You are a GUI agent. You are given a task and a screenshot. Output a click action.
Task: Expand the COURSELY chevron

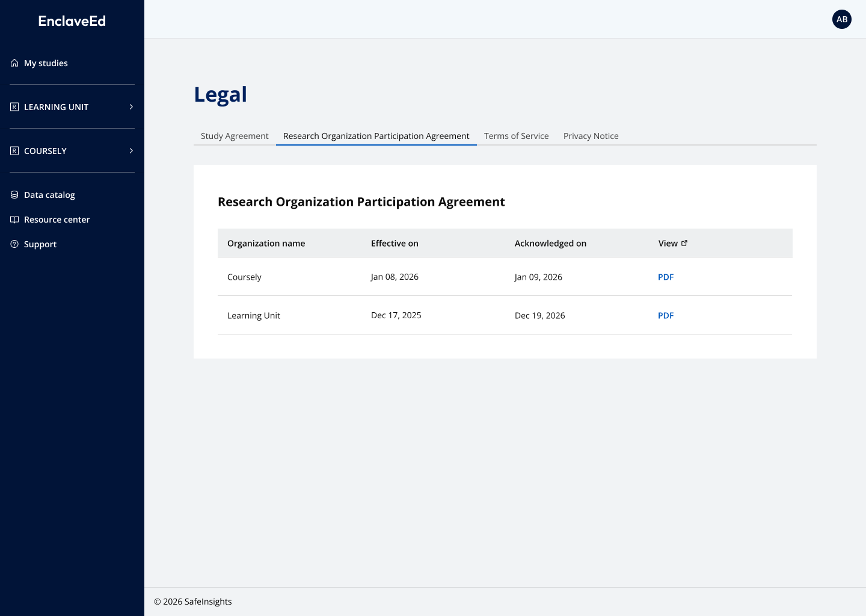point(131,150)
